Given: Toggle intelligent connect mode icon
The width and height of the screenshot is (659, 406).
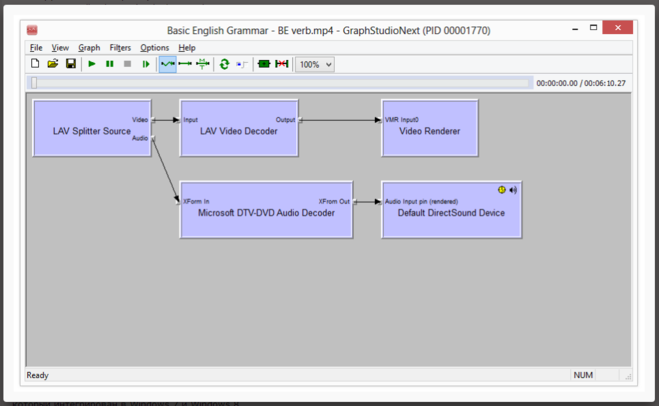Looking at the screenshot, I should point(168,64).
